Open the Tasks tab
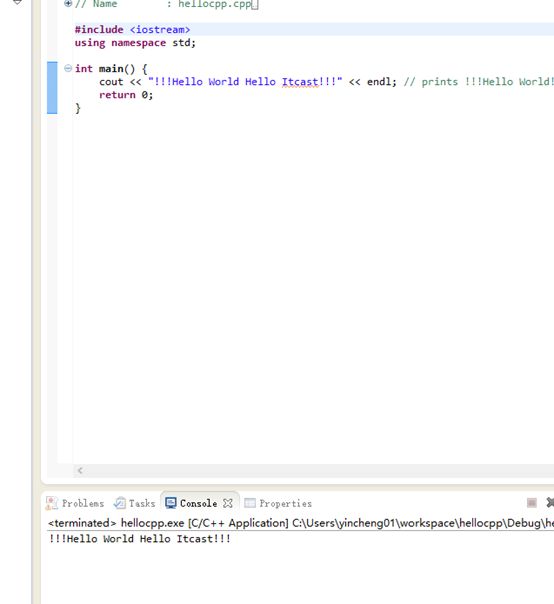Screen dimensions: 554x604 tap(134, 503)
